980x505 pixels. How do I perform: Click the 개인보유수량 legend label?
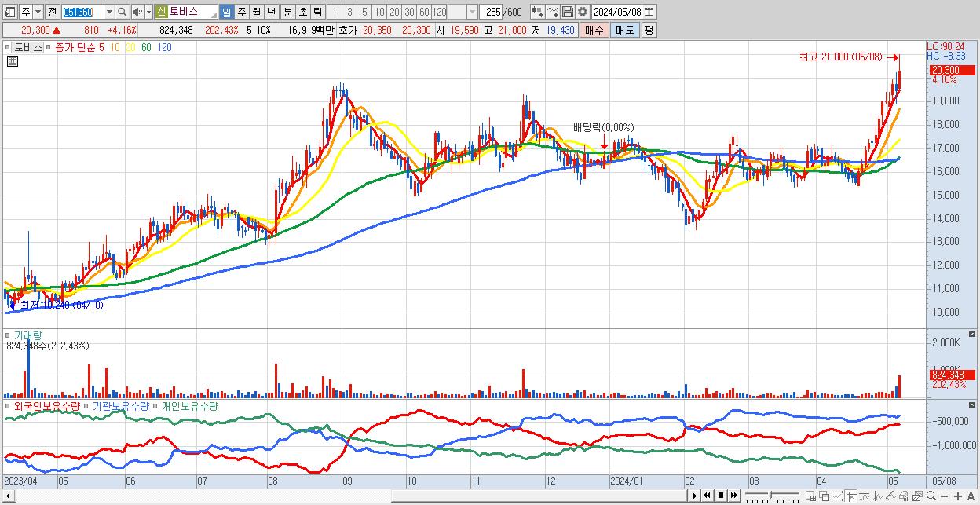click(x=190, y=406)
